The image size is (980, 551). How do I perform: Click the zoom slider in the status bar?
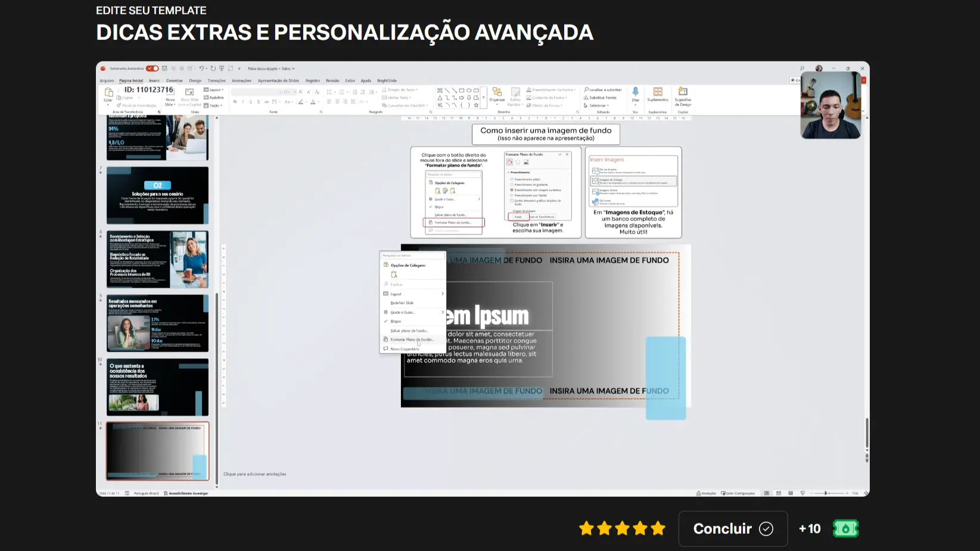[829, 493]
